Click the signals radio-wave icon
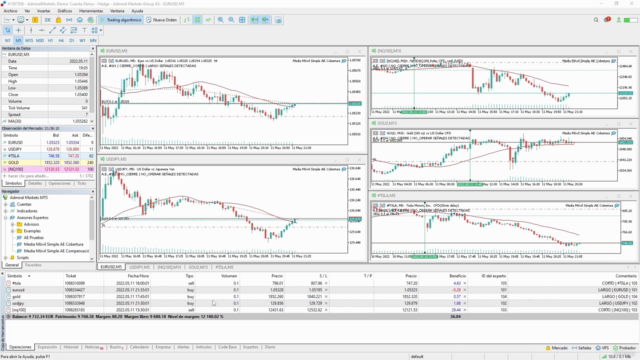This screenshot has width=640, height=360. point(69,20)
